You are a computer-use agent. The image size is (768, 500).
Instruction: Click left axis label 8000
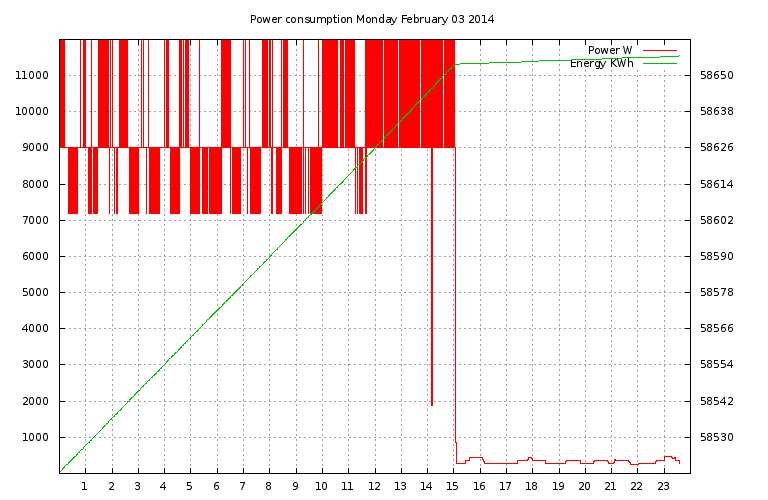tap(35, 184)
